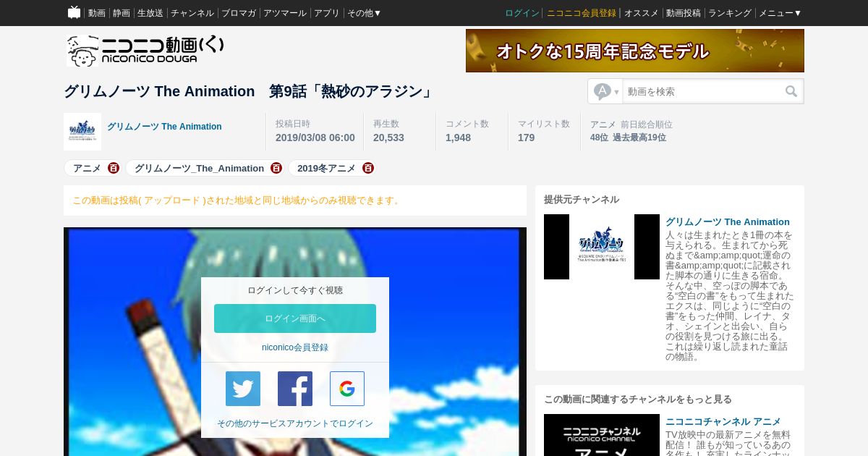Open search type selector 'A' dropdown
868x456 pixels.
[606, 91]
